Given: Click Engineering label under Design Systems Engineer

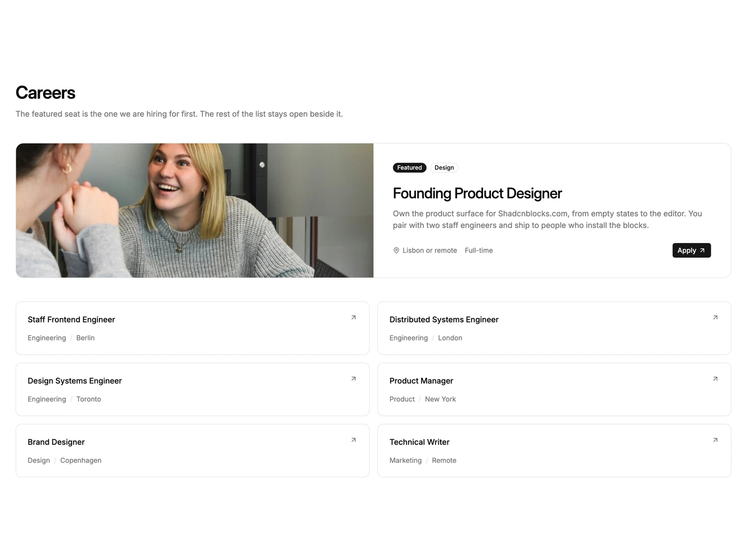Looking at the screenshot, I should coord(47,399).
